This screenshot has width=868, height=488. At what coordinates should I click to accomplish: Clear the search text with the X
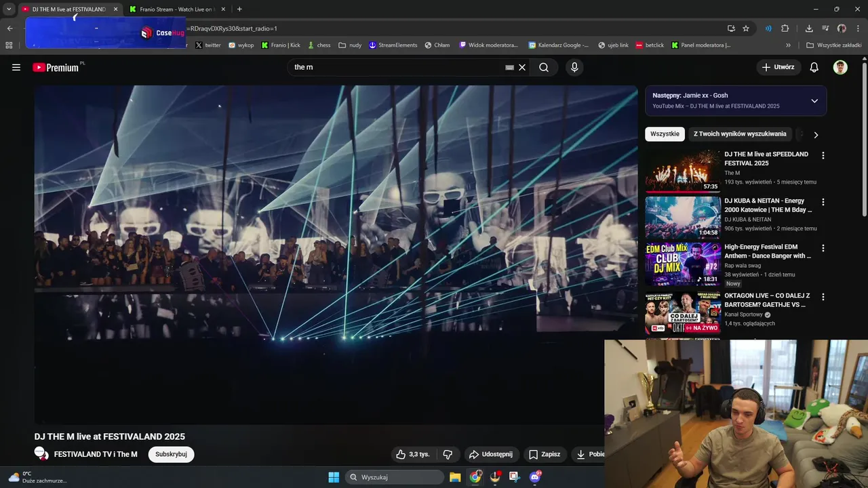[522, 67]
